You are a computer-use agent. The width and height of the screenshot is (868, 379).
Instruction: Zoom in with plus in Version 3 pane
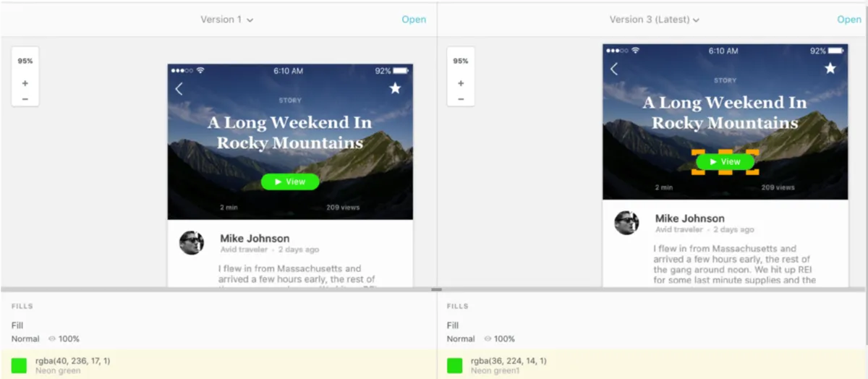tap(461, 83)
